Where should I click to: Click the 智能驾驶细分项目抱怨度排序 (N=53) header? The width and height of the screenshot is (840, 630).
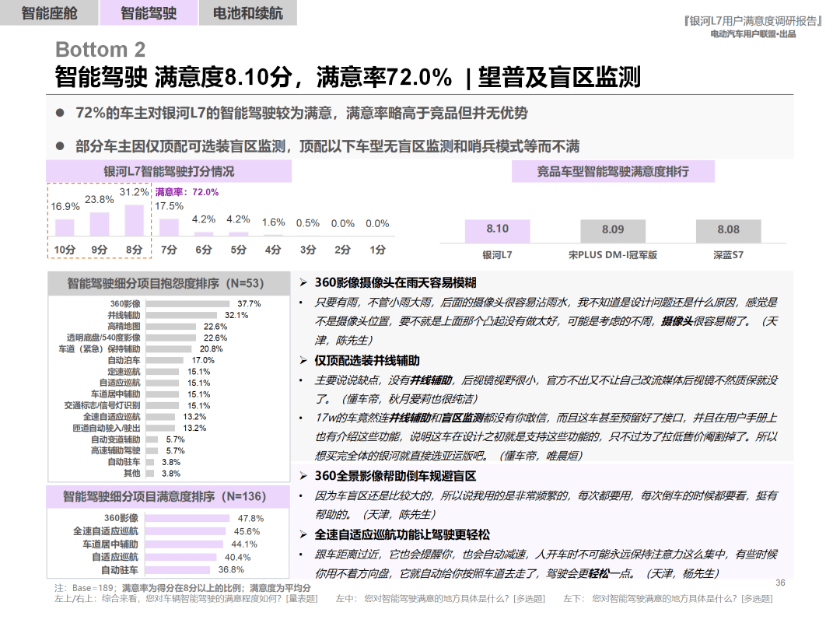(x=169, y=283)
